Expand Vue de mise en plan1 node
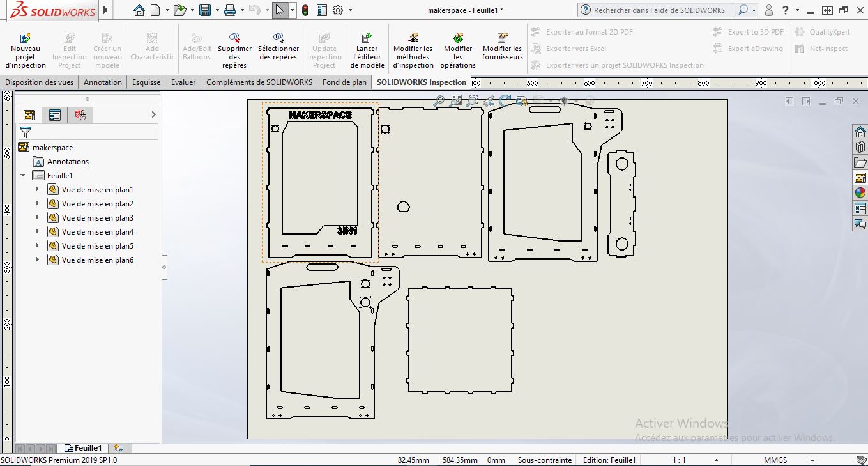 point(38,189)
